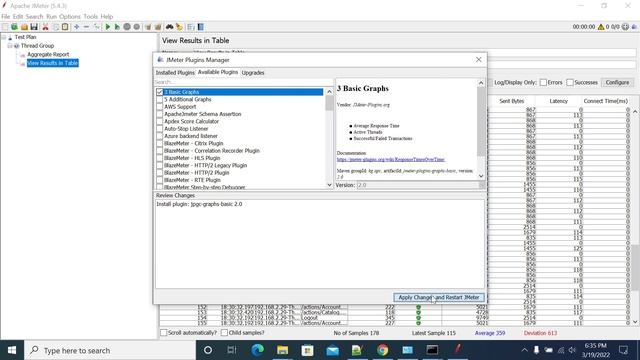Click the yellow warning log-errors icon
The width and height of the screenshot is (640, 360).
tap(601, 27)
